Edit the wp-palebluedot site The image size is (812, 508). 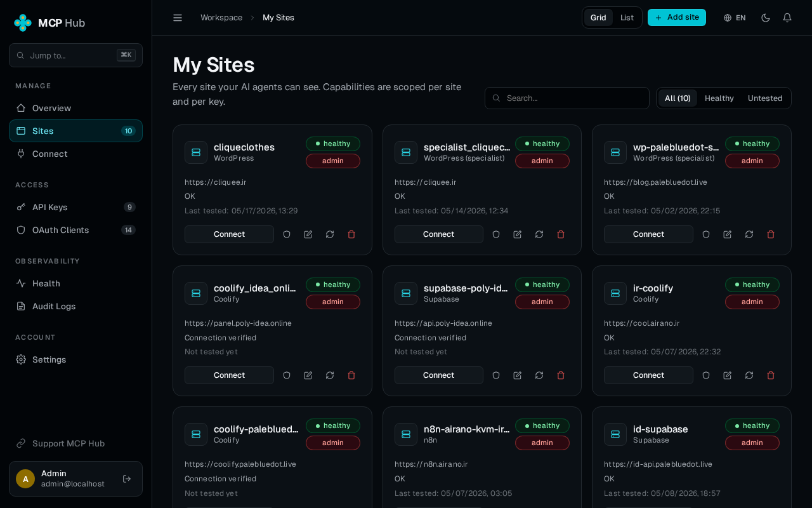(x=728, y=234)
